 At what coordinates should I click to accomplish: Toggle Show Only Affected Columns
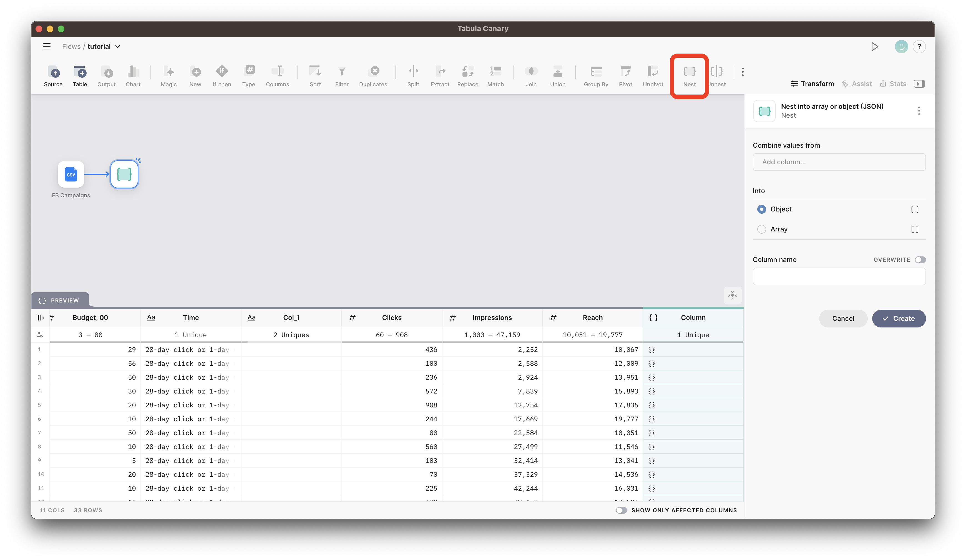pos(621,510)
